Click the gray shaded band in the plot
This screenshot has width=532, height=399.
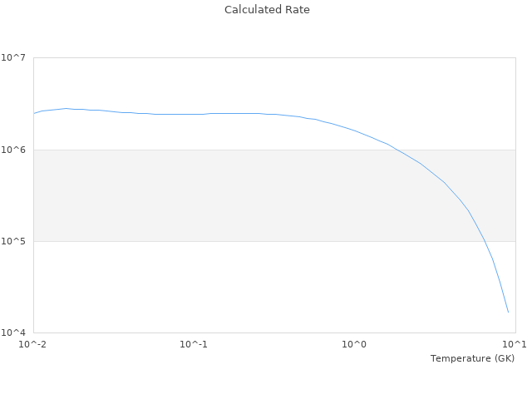[x=208, y=195]
